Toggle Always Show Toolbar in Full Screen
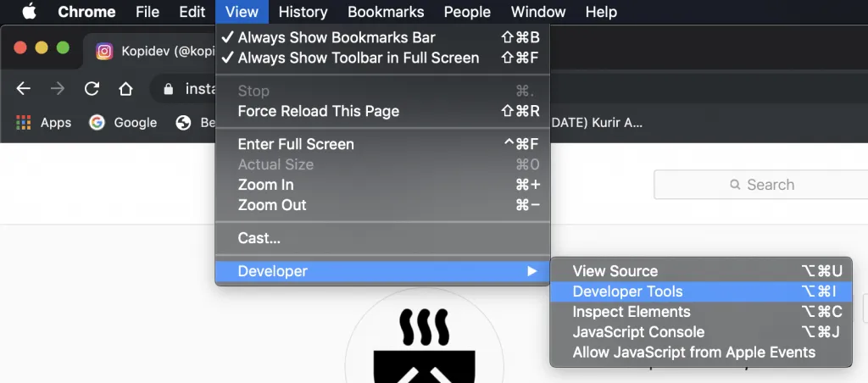The height and width of the screenshot is (383, 868). click(x=358, y=58)
